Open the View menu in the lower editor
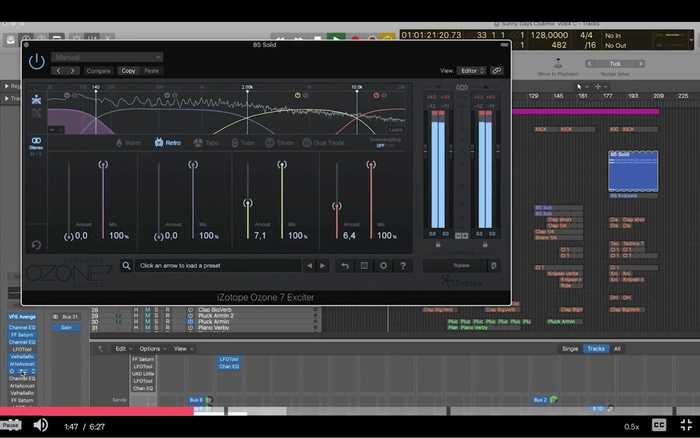 click(x=183, y=349)
